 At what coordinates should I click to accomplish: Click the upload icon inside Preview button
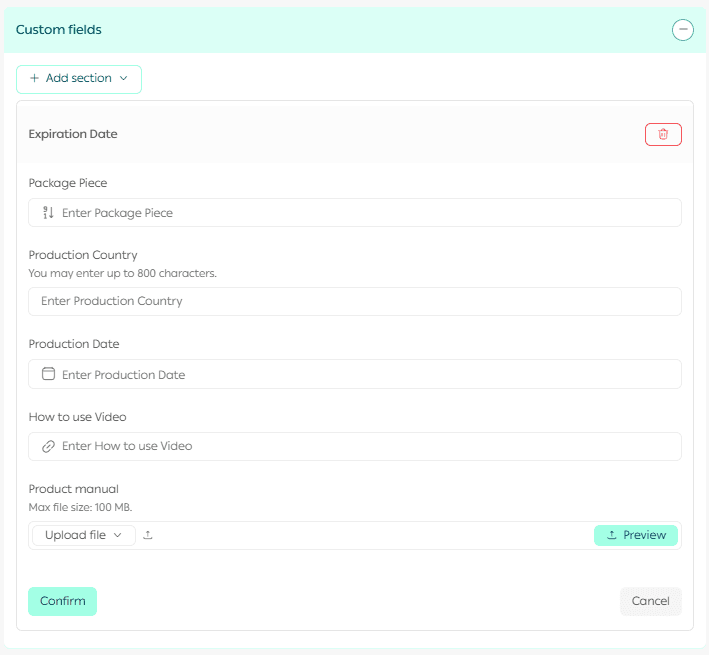(x=612, y=535)
